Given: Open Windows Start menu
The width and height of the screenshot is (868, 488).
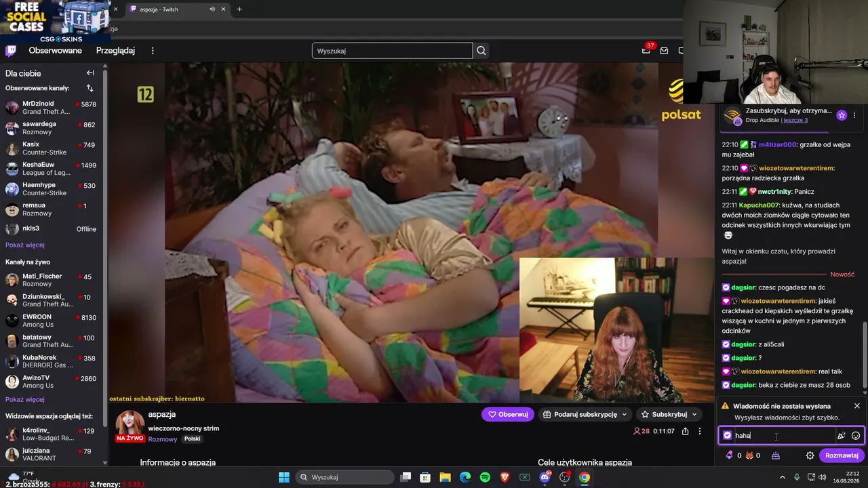Looking at the screenshot, I should point(284,477).
